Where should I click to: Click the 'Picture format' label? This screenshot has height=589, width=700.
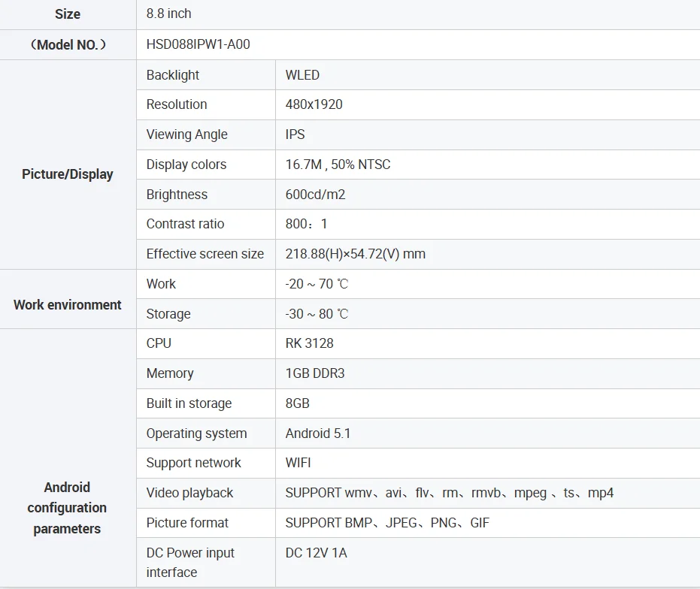[187, 523]
